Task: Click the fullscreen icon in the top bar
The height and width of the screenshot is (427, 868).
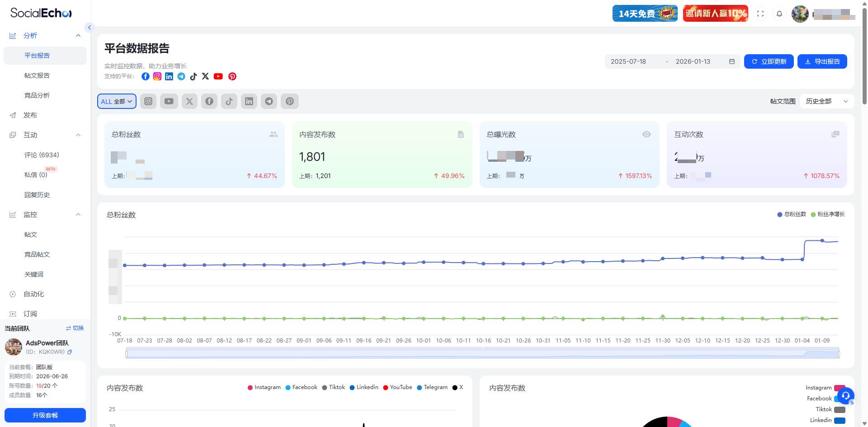Action: (760, 14)
